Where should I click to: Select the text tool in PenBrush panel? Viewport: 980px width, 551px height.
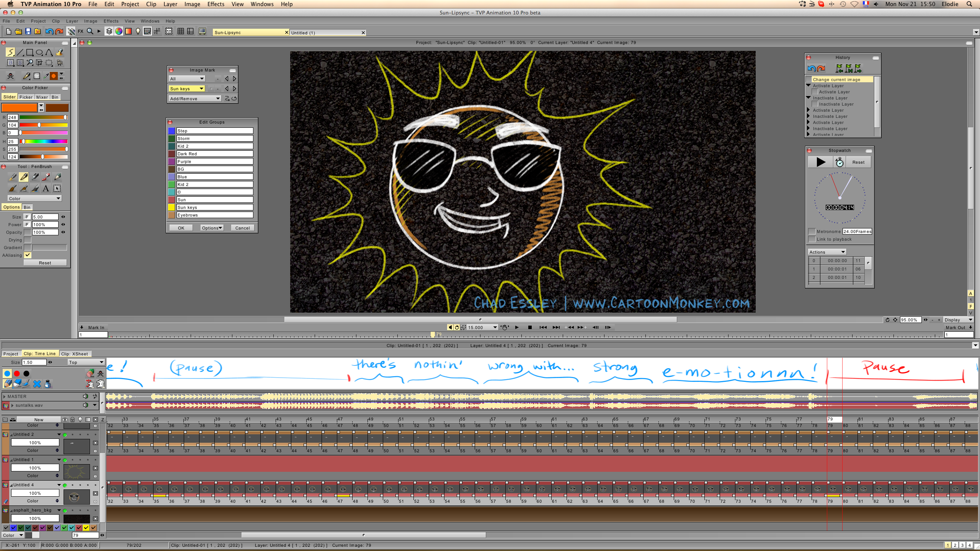[46, 188]
